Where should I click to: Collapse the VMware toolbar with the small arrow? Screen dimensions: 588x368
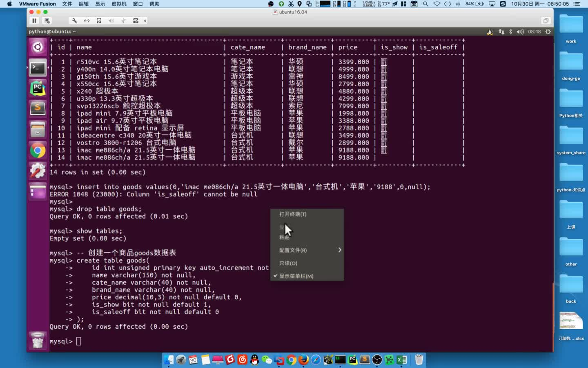(145, 20)
